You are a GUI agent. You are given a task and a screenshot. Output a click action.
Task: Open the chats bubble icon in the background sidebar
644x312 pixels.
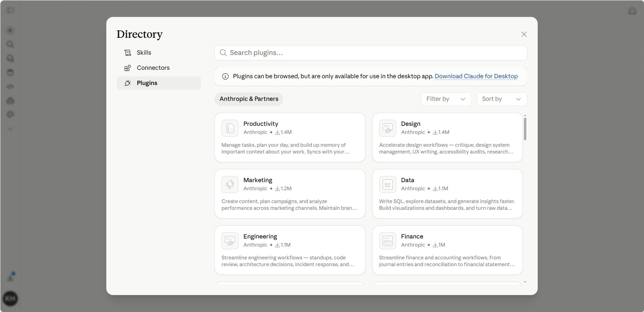[x=10, y=58]
